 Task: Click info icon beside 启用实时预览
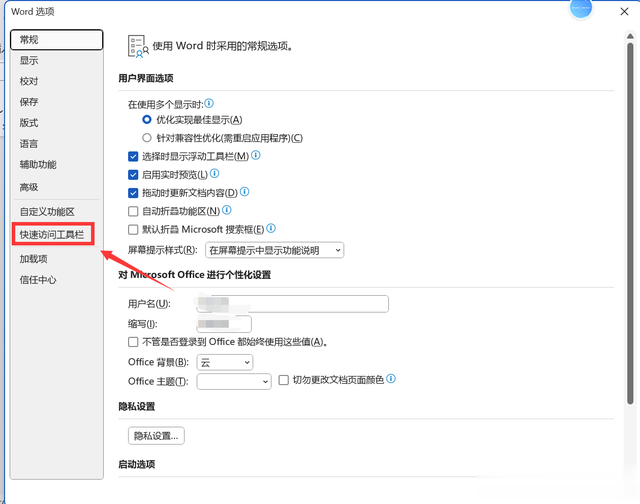click(x=215, y=173)
